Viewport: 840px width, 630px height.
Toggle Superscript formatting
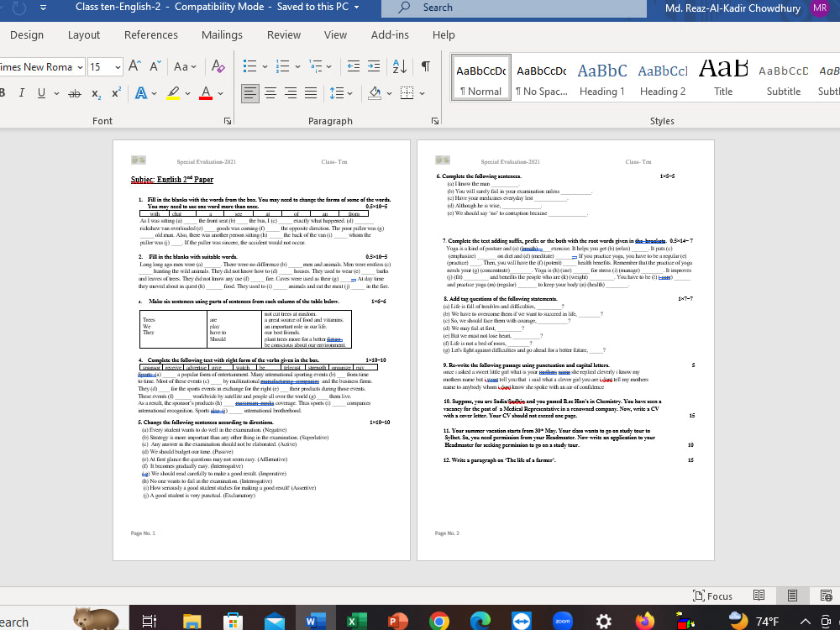click(116, 92)
